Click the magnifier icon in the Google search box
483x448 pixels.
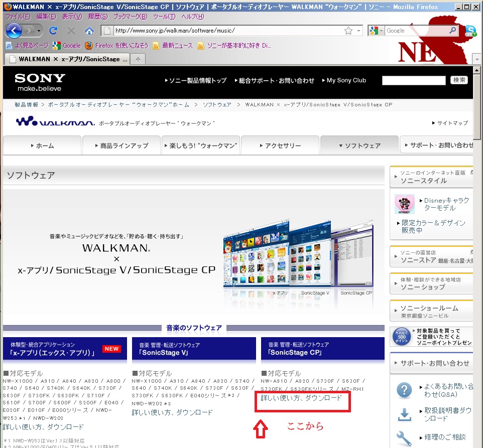(x=452, y=30)
